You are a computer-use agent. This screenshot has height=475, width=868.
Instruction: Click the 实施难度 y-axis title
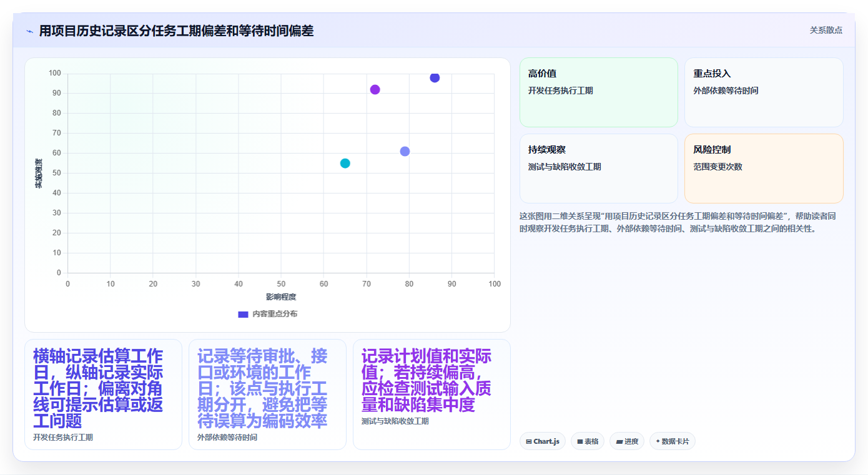click(39, 174)
